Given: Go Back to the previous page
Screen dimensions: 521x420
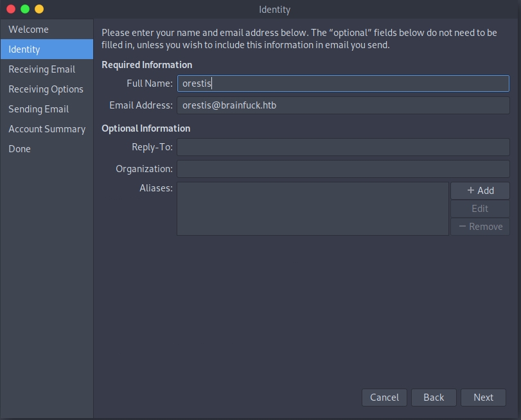Looking at the screenshot, I should (434, 398).
